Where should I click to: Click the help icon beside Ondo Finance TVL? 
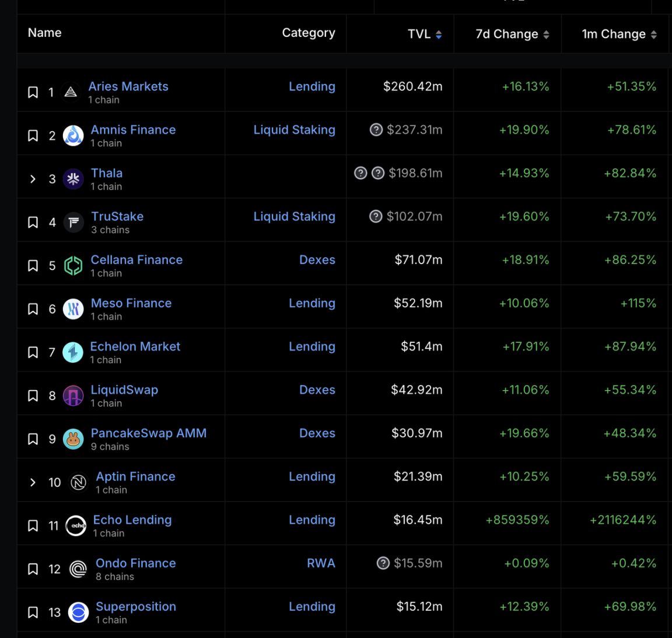click(x=383, y=563)
